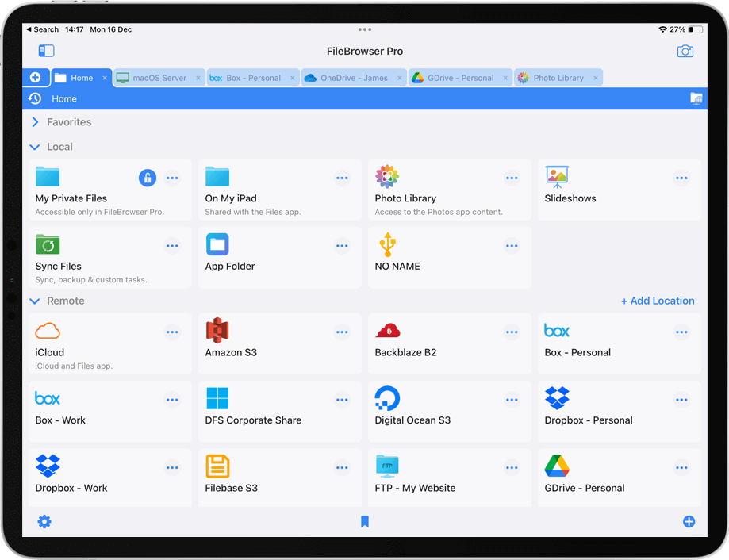Expand the Favorites section
The image size is (729, 560).
point(35,122)
